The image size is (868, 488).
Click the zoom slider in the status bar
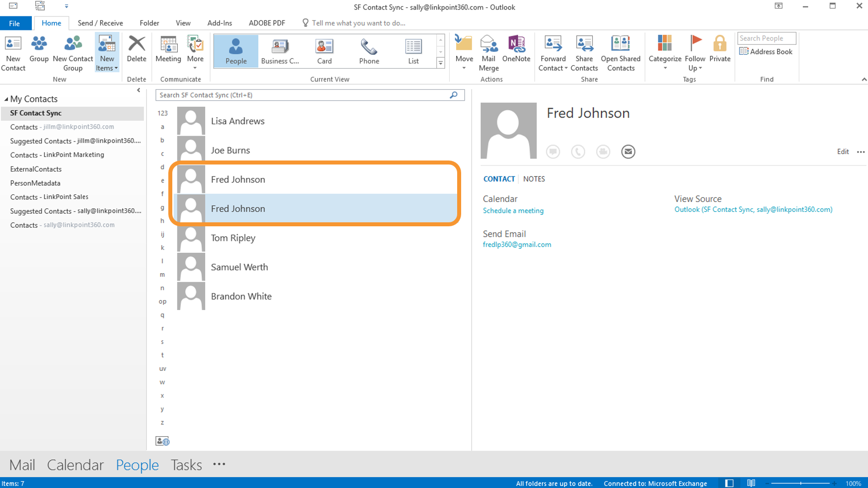click(801, 484)
